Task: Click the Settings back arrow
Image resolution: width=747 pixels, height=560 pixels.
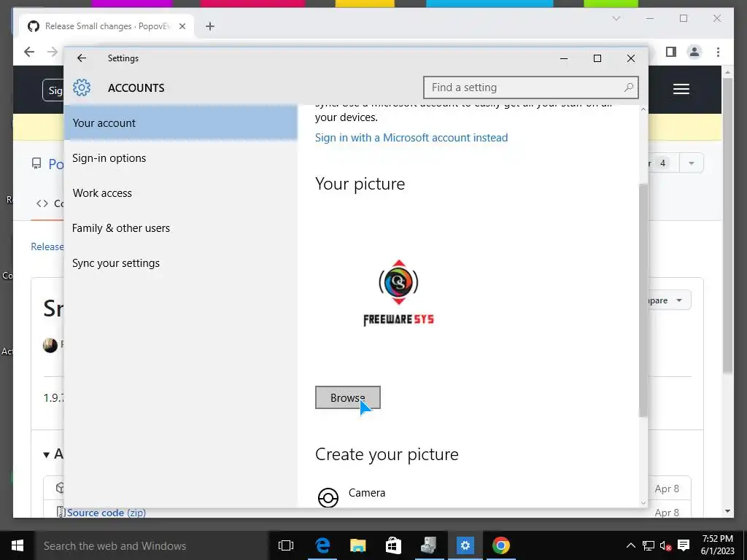Action: 82,58
